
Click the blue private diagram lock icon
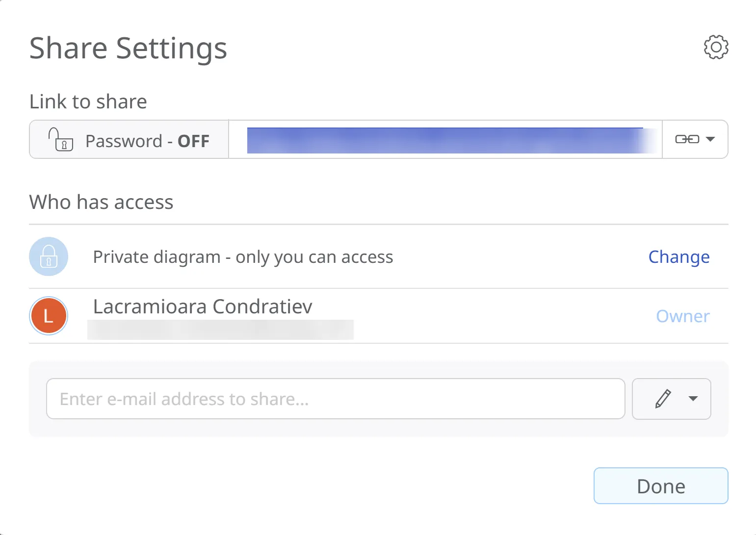49,256
